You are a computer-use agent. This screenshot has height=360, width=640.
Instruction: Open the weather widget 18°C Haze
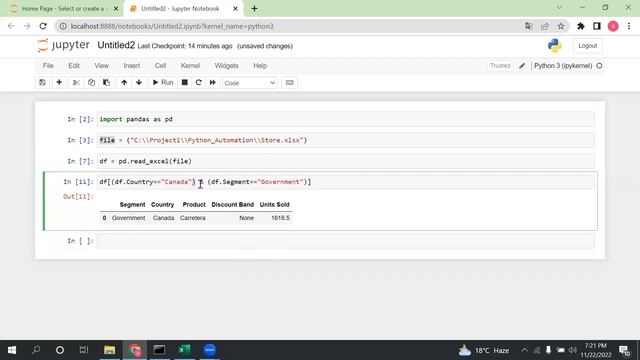[484, 350]
